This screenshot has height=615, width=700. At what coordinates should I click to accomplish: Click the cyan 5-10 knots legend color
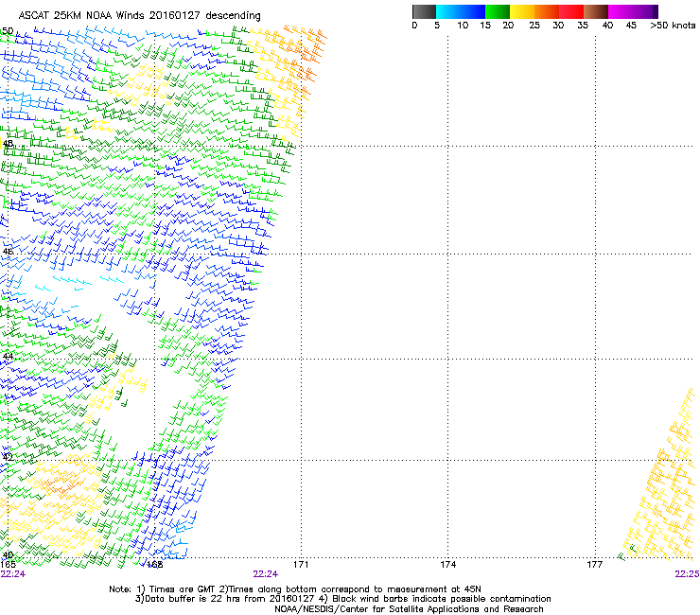coord(448,11)
